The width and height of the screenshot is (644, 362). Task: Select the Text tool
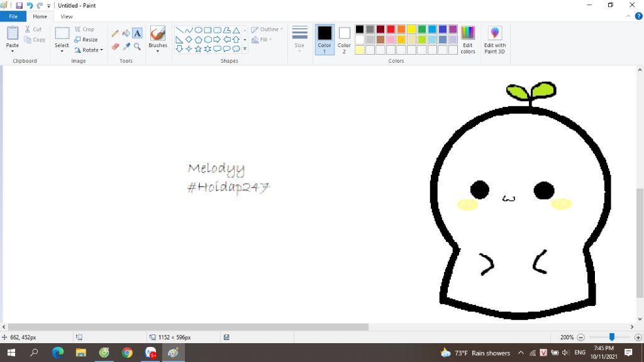pos(137,33)
